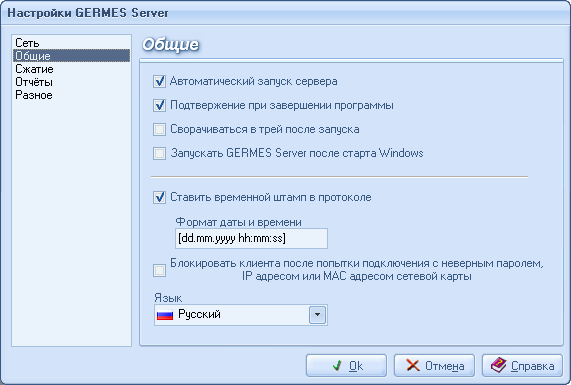Click the date and time format field

[251, 239]
